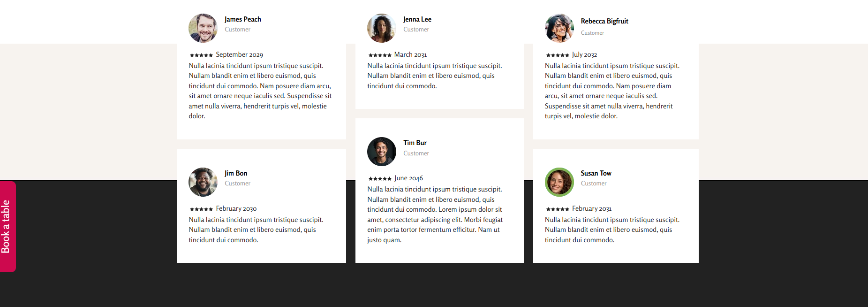Select the star rating next to July 2032
Viewport: 868px width, 307px height.
(x=558, y=55)
